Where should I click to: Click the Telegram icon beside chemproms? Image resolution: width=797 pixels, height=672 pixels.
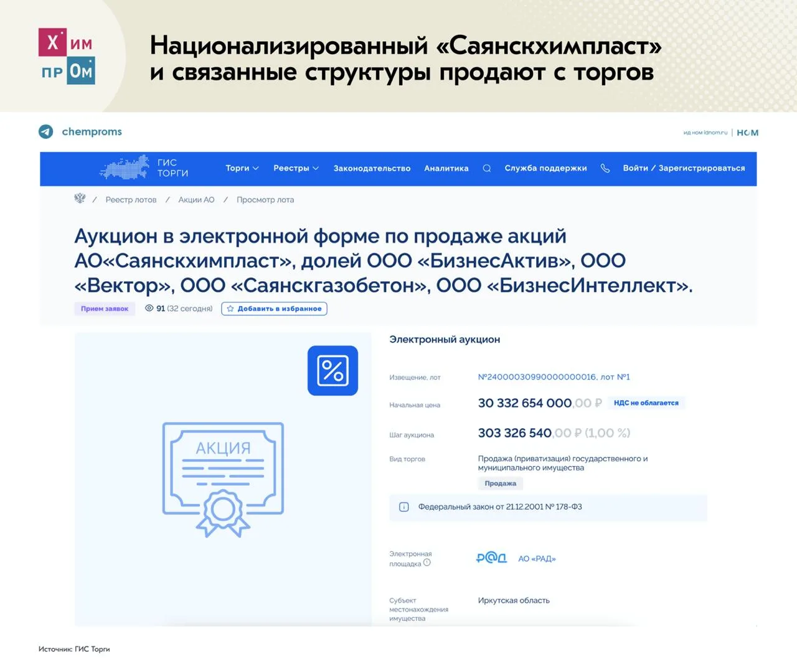pyautogui.click(x=46, y=132)
